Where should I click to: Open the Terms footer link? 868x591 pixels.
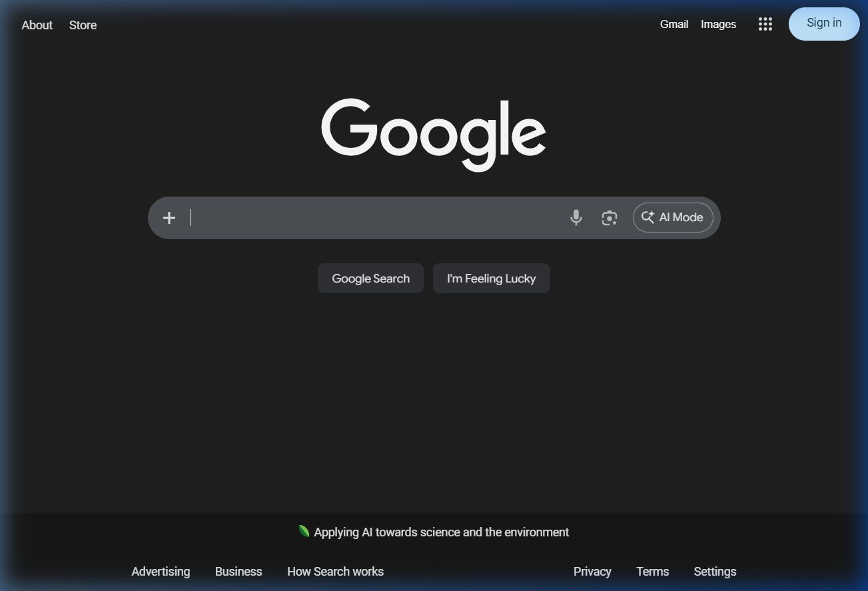(652, 571)
